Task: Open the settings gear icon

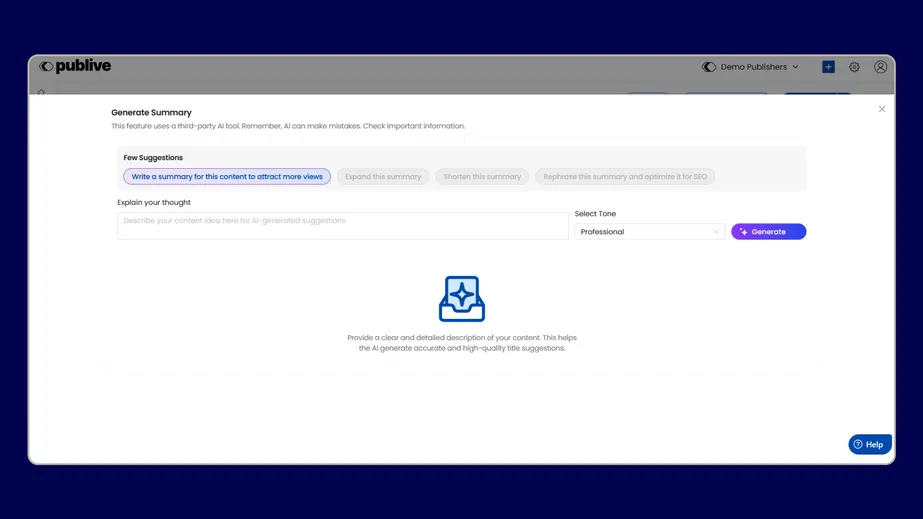Action: [x=854, y=67]
